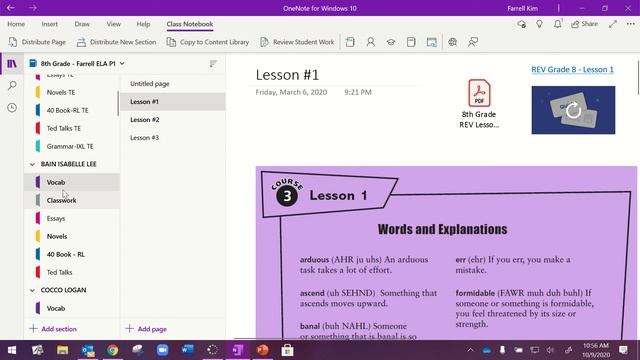
Task: Click the Teacher-Only section monitor icon
Action: (x=431, y=42)
